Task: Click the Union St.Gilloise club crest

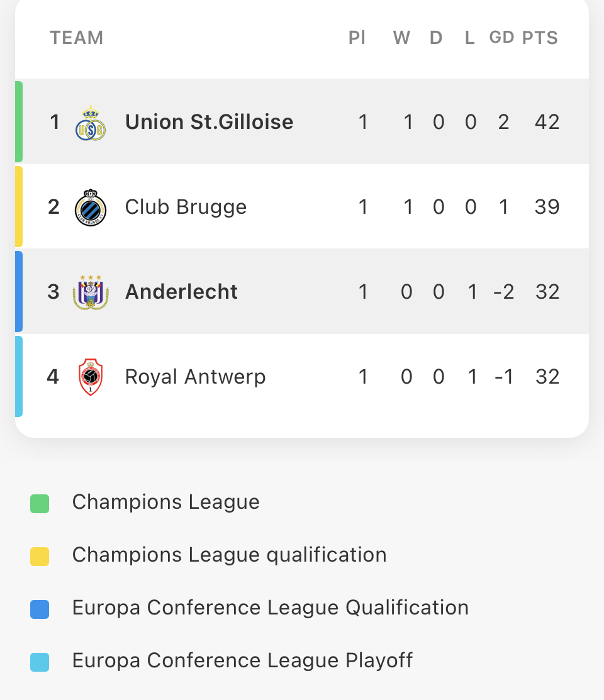Action: point(91,123)
